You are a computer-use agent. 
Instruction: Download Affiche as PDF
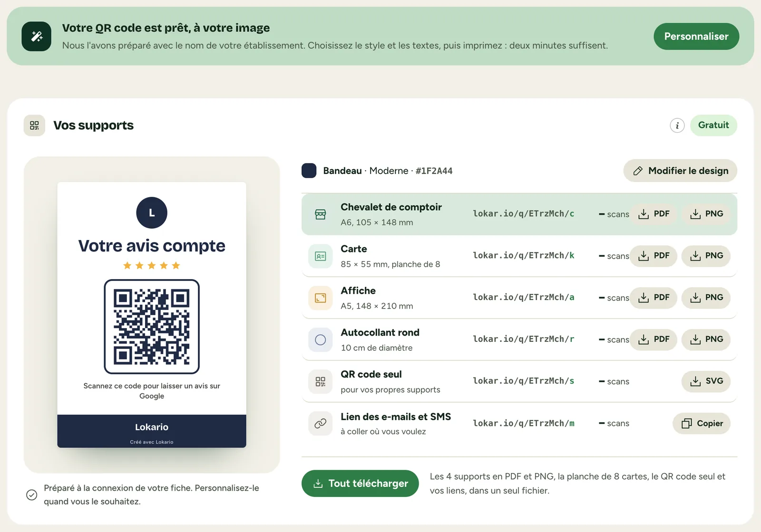654,298
